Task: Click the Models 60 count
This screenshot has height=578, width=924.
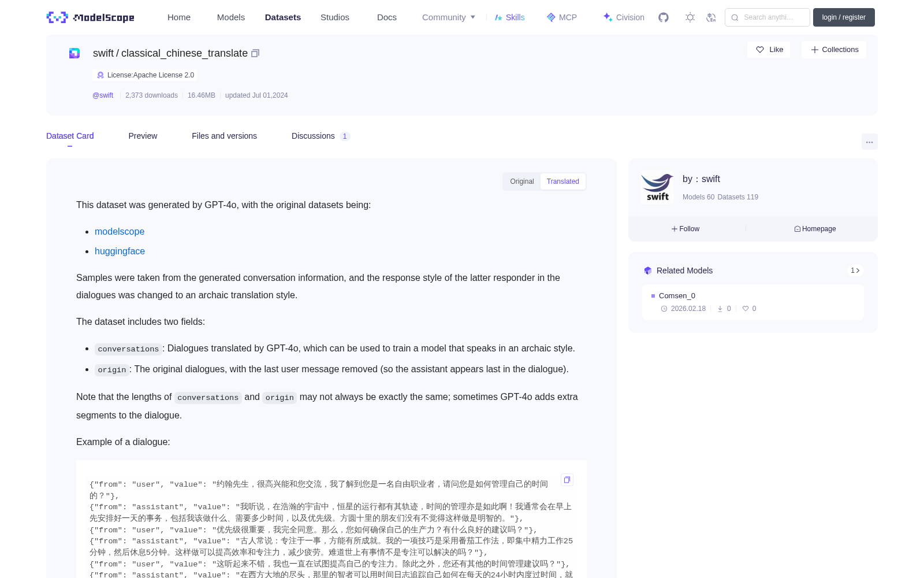Action: tap(698, 197)
